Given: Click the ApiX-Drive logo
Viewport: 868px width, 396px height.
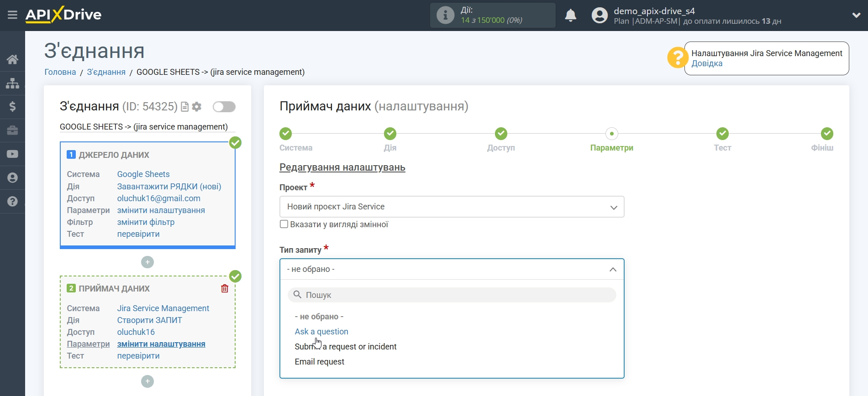Looking at the screenshot, I should tap(63, 15).
